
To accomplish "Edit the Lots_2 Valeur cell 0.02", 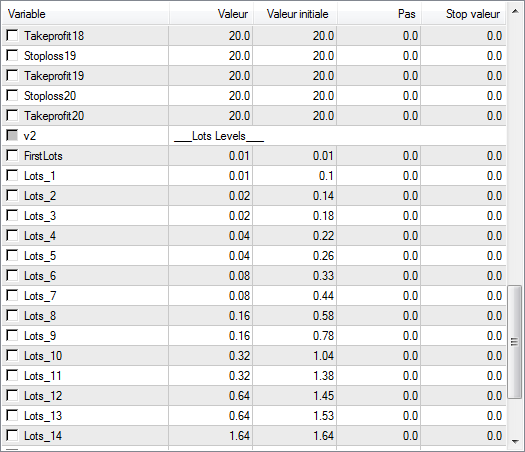I will coord(211,196).
